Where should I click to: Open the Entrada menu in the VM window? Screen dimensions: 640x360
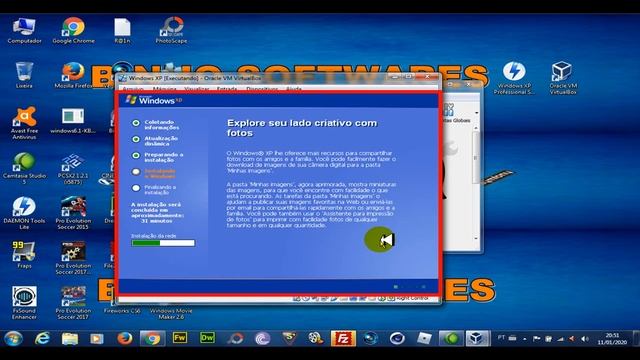pyautogui.click(x=227, y=89)
